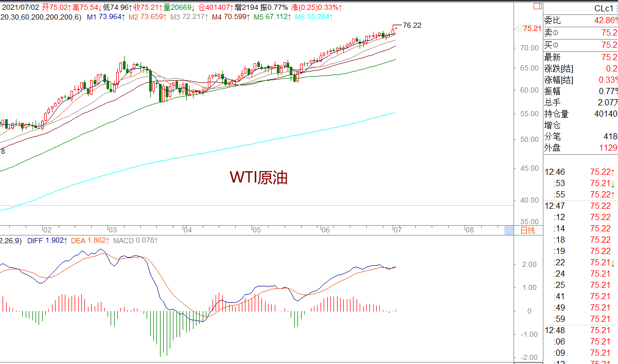Click the 07 month marker on the time axis
The image size is (618, 364).
tap(397, 230)
